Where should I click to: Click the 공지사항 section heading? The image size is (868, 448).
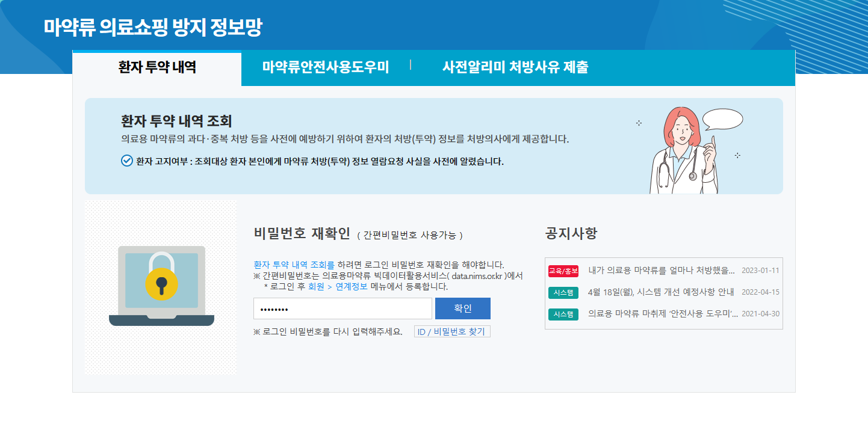click(571, 233)
